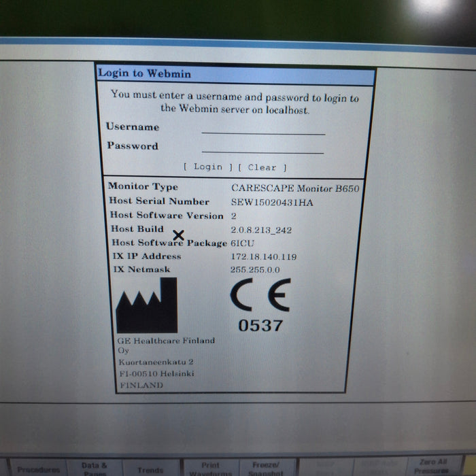Click the IX Netmask label

coord(141,269)
